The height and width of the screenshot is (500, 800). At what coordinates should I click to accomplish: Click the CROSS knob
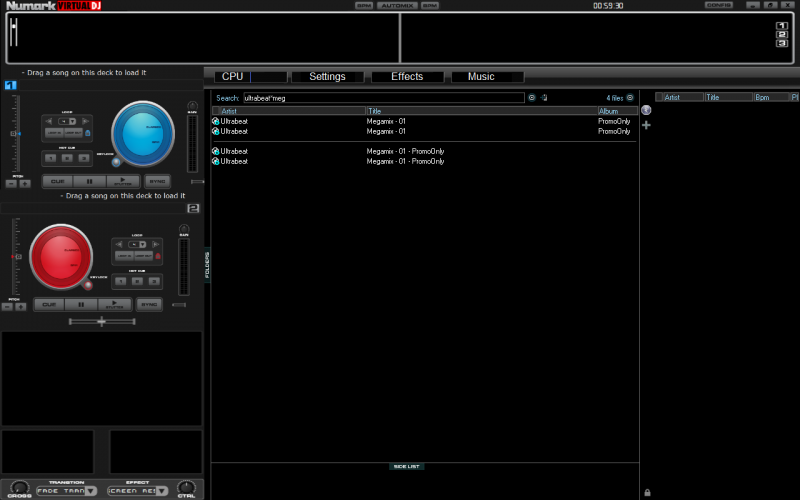(x=19, y=488)
